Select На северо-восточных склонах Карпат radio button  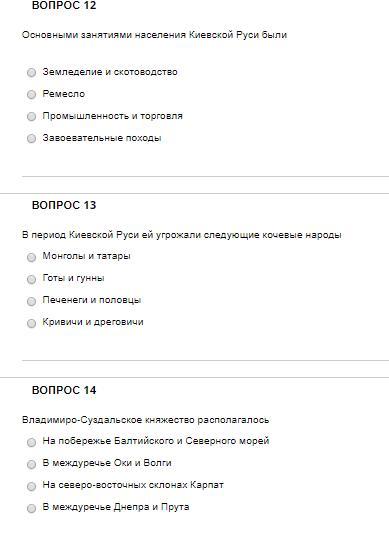point(31,487)
